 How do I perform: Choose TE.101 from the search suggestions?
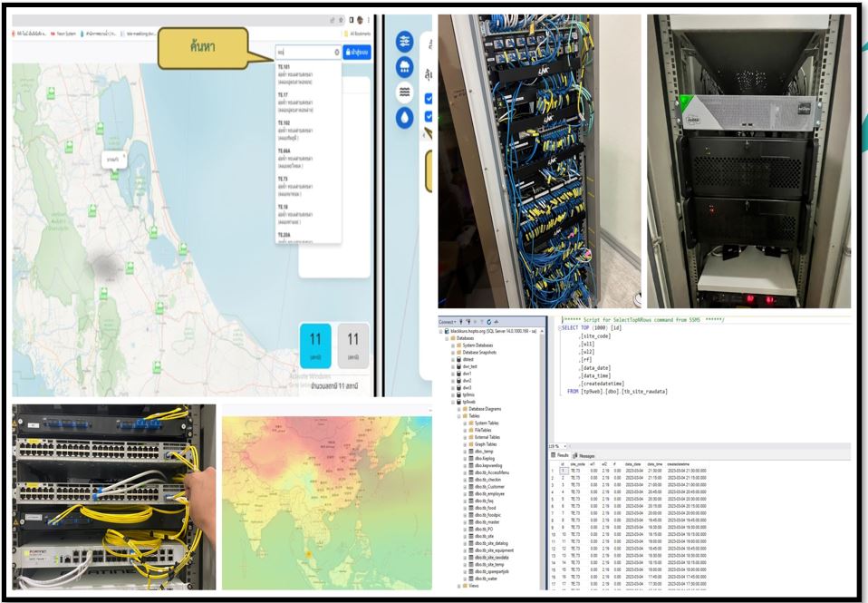308,75
